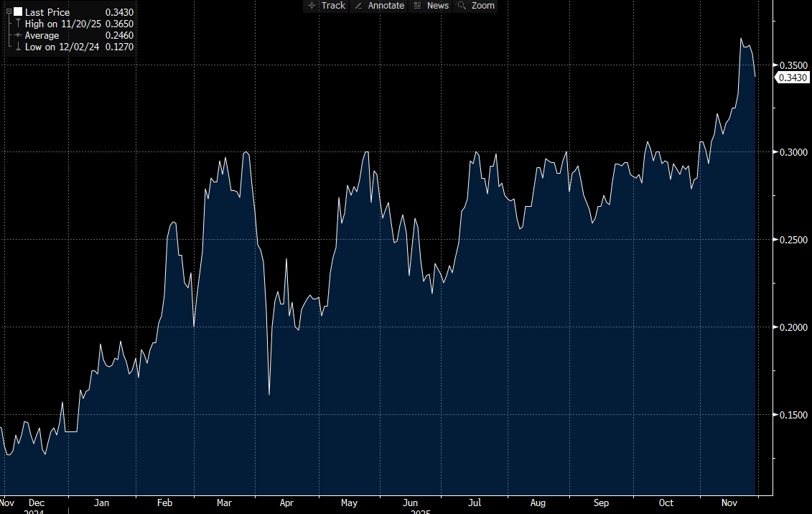Collapse the Last Price legend tree

8,12
